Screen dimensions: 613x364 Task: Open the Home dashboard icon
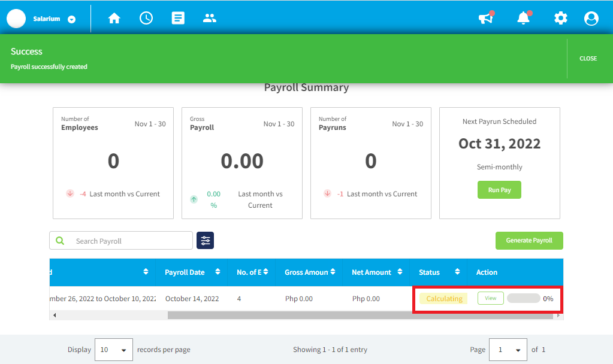(x=114, y=18)
